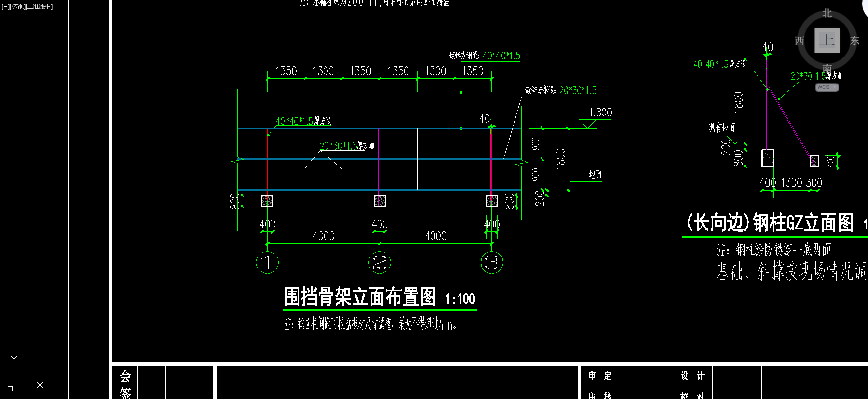The width and height of the screenshot is (868, 399).
Task: Click the 镀锌方钢通: 20*30*1.5 leader label
Action: click(x=561, y=90)
